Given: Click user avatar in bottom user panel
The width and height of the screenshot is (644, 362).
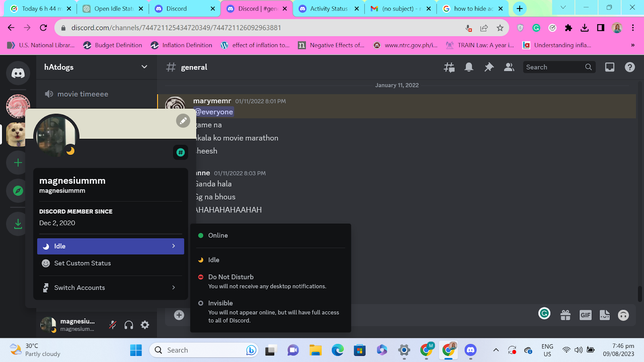Looking at the screenshot, I should [48, 325].
